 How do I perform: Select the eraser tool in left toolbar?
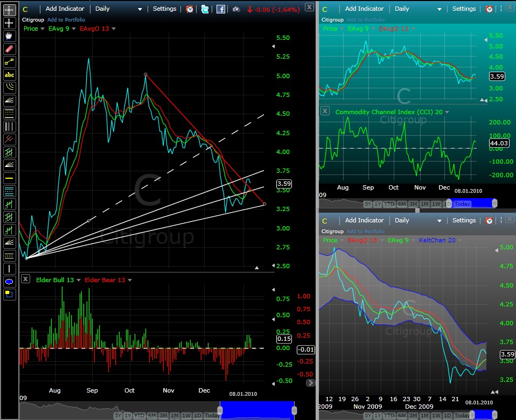point(9,49)
